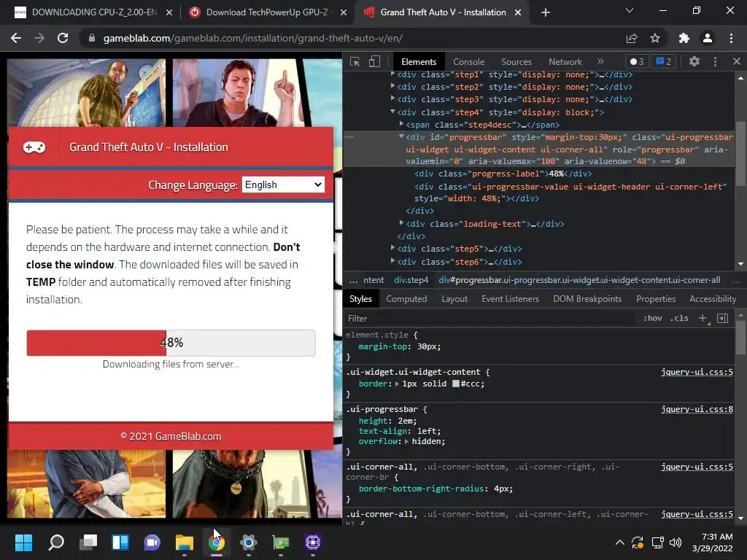Click the styles Filter input field

491,319
